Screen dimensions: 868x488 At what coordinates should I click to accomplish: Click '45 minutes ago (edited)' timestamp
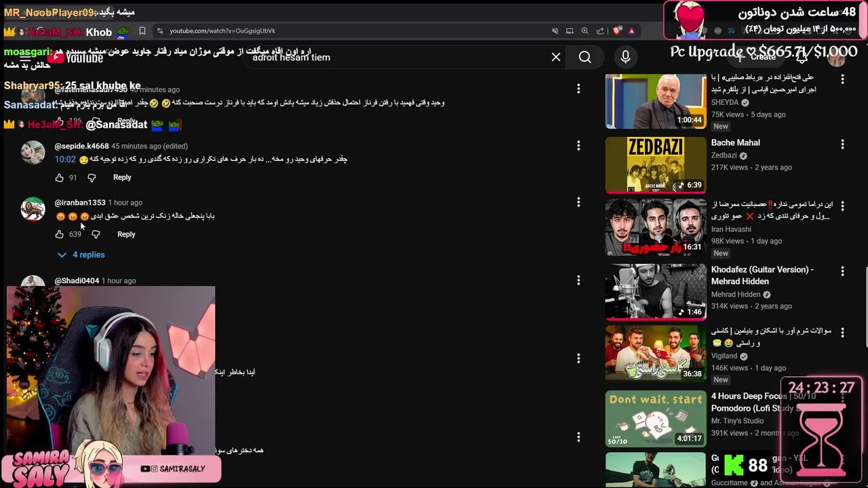point(150,146)
